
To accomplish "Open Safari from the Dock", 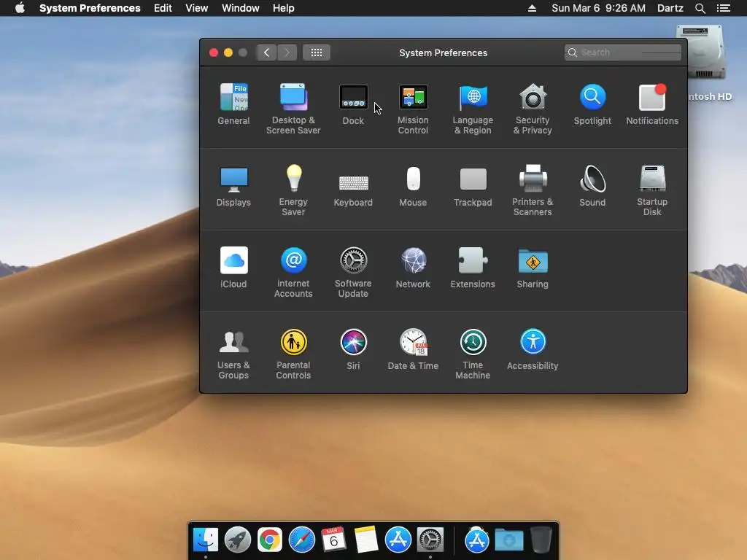I will 301,540.
